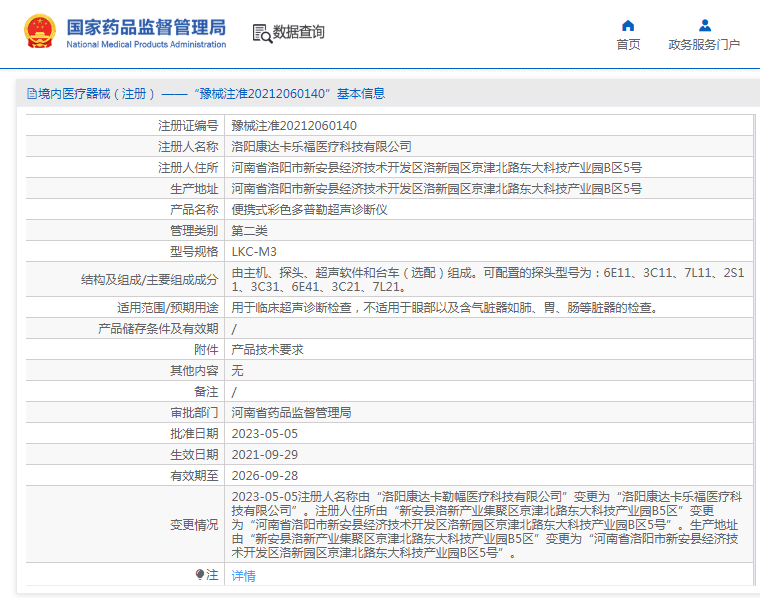Image resolution: width=760 pixels, height=598 pixels.
Task: Click the expiry date 2026-09-28 cell
Action: coord(265,476)
